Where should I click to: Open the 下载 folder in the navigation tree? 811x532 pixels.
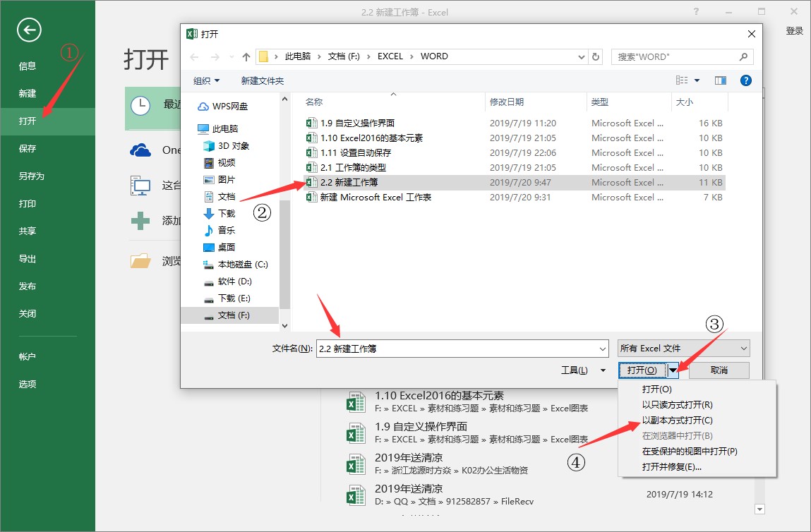(226, 213)
